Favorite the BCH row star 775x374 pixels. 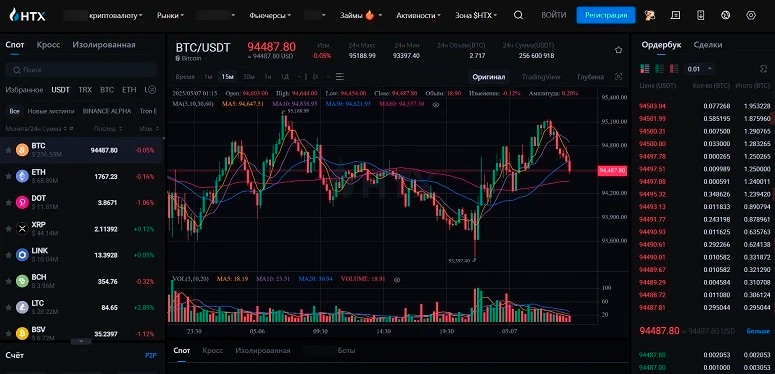coord(8,281)
